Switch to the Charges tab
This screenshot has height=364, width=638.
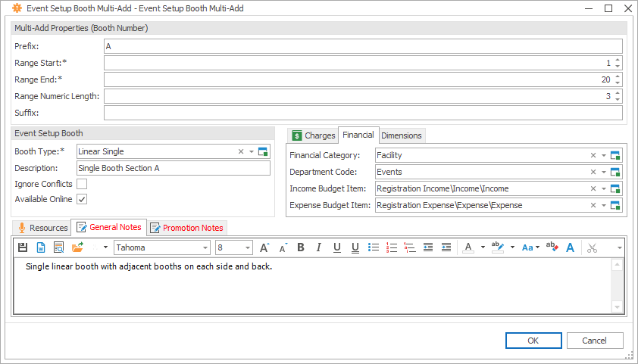(314, 135)
